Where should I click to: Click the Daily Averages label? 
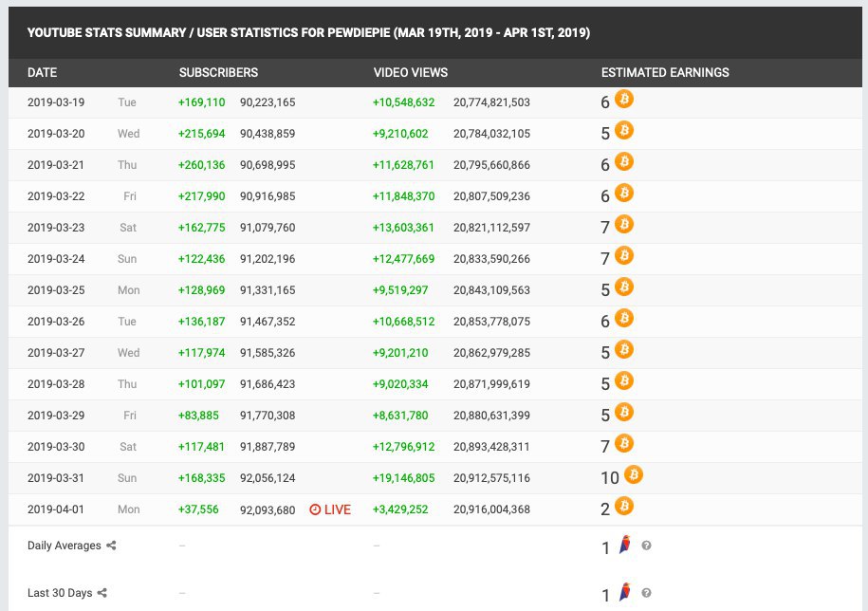(x=65, y=546)
